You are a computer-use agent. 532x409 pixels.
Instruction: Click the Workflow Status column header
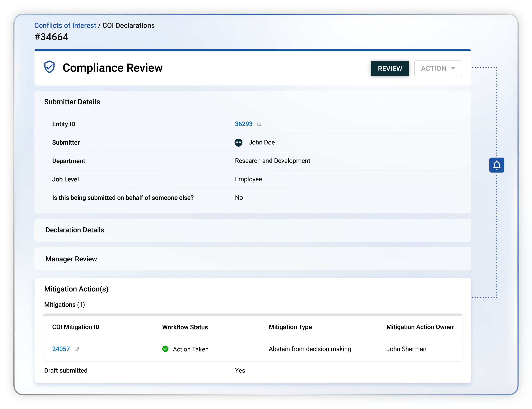tap(185, 327)
